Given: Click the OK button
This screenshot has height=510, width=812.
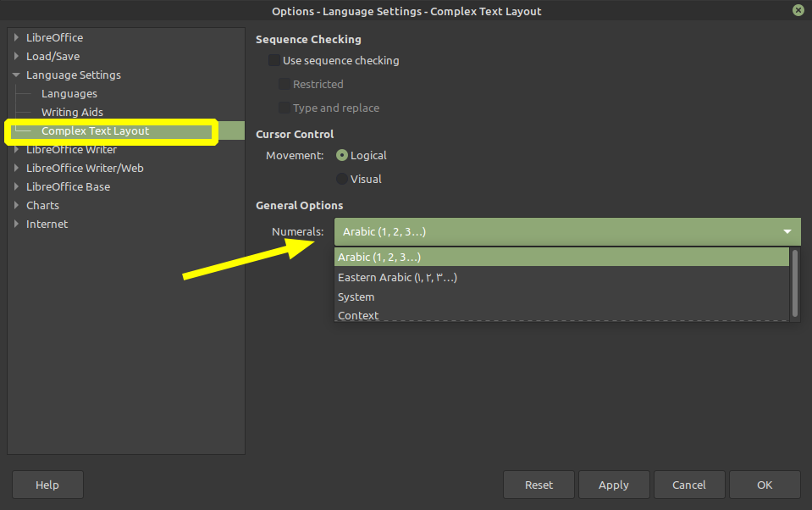Looking at the screenshot, I should pyautogui.click(x=765, y=485).
